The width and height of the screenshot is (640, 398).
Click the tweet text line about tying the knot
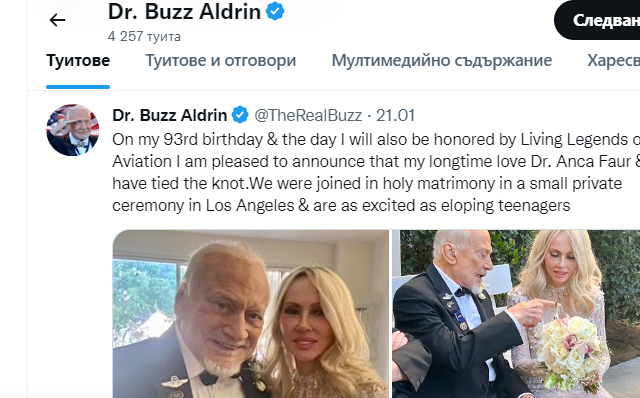(x=367, y=184)
